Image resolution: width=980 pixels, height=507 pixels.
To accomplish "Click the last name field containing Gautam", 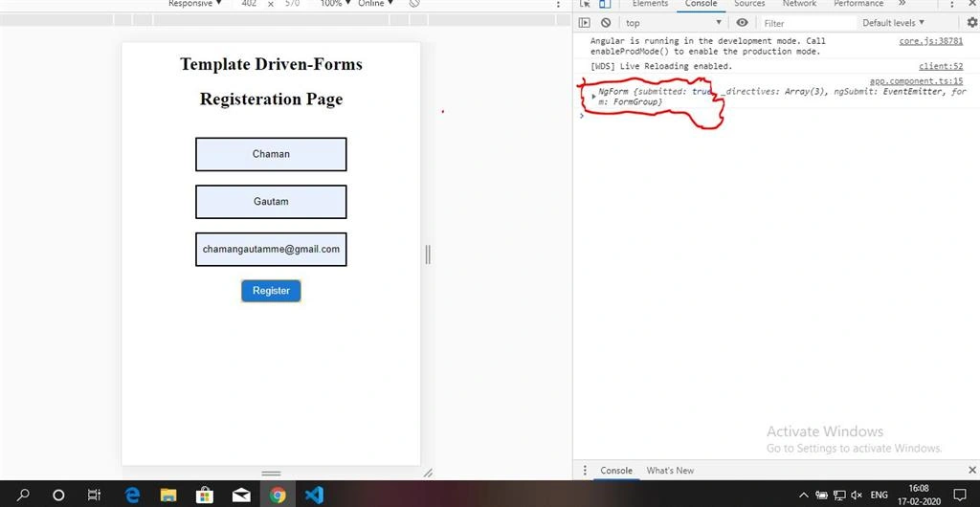I will click(271, 202).
